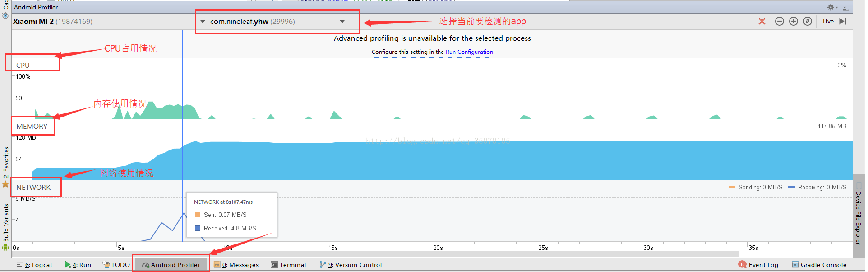Open the 2: Favorites side panel
This screenshot has width=868, height=272.
(x=6, y=163)
